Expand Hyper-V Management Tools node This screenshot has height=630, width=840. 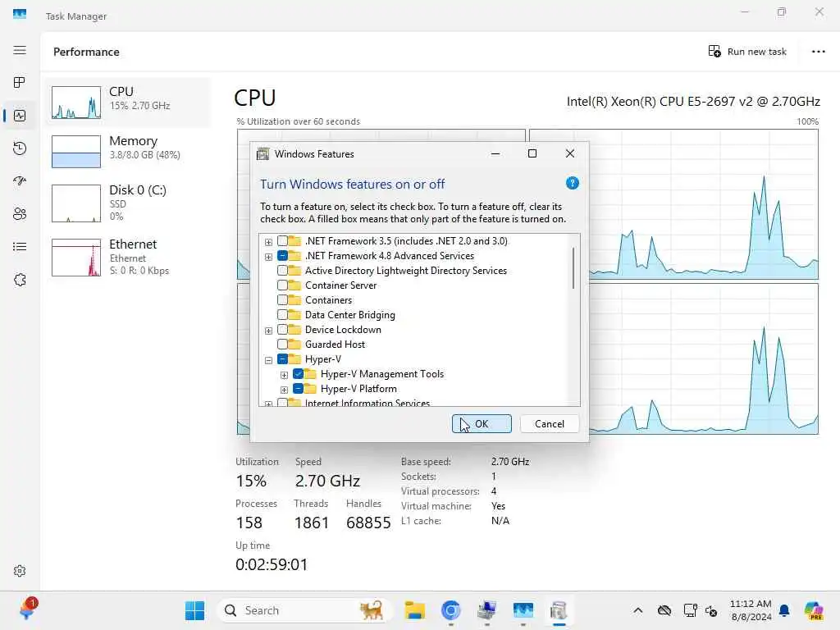[x=284, y=375]
